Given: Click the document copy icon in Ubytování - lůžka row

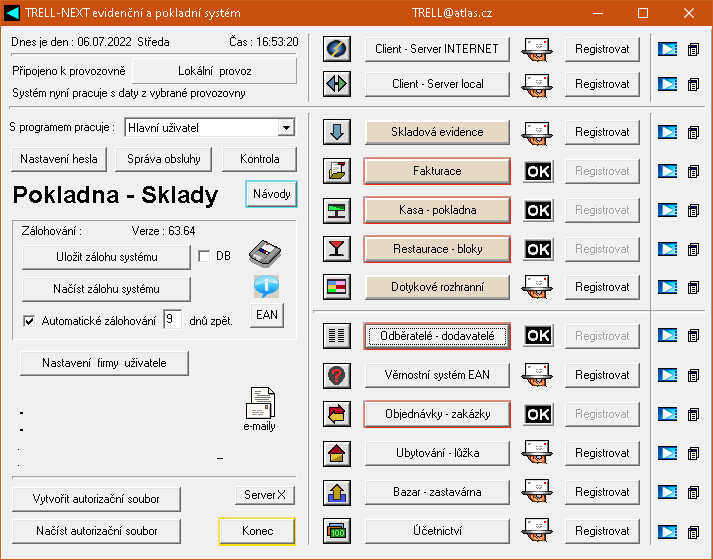Looking at the screenshot, I should [x=693, y=453].
